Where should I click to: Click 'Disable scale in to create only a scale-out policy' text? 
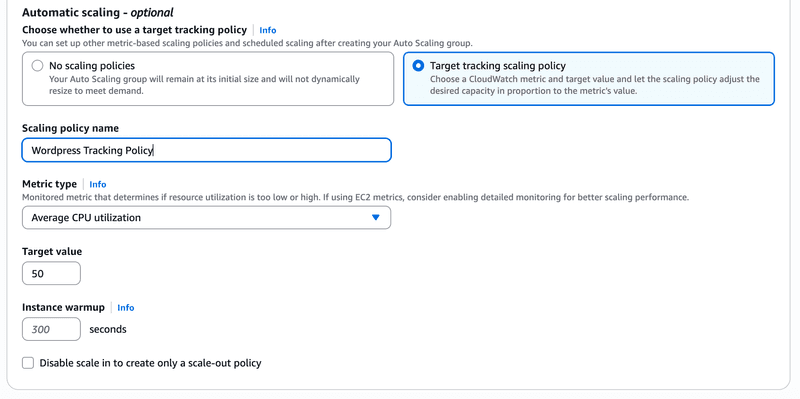click(x=151, y=363)
